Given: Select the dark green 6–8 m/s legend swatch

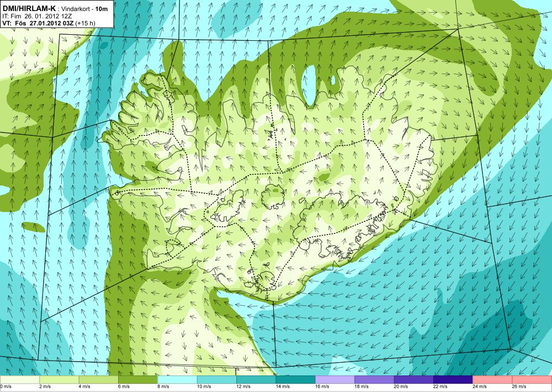Looking at the screenshot, I should (x=138, y=380).
